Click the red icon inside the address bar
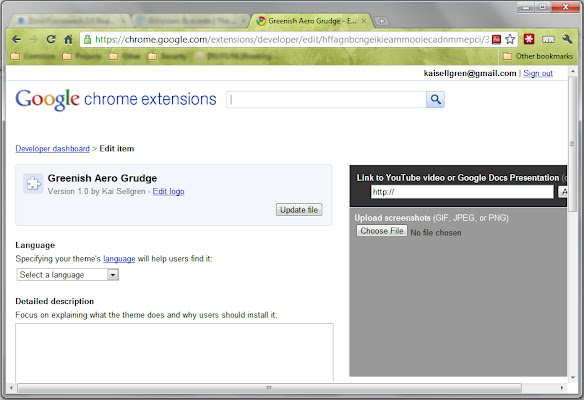This screenshot has width=584, height=400. click(496, 39)
